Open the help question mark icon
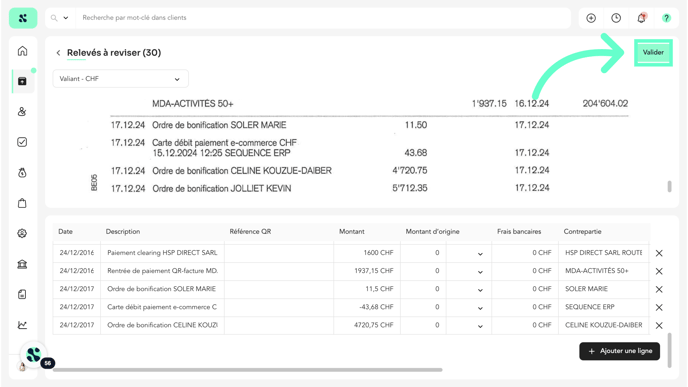The image size is (688, 387). 666,18
